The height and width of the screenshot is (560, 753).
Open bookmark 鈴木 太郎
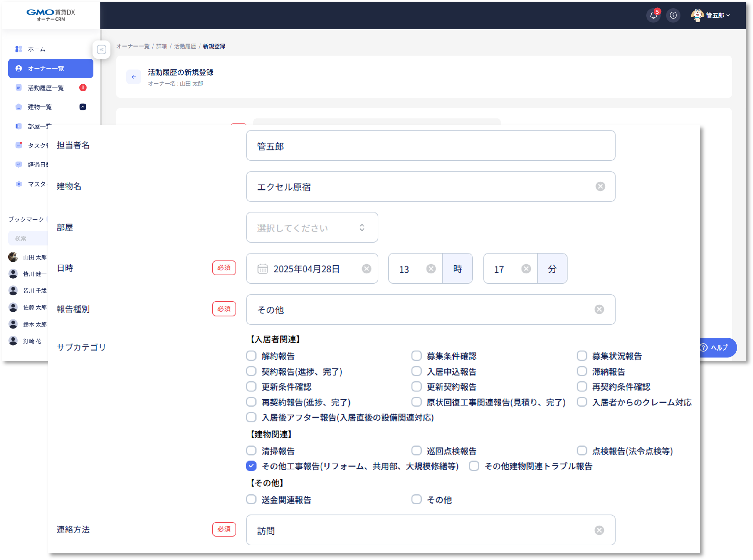28,324
